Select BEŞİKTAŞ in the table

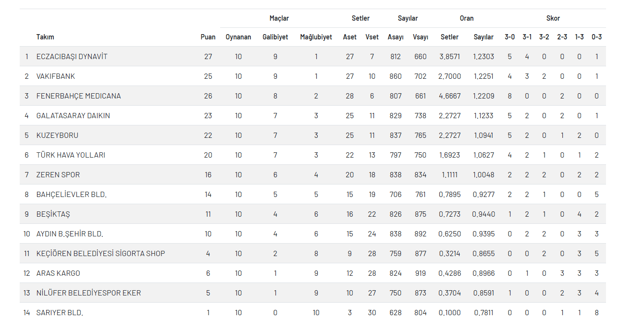click(x=53, y=214)
